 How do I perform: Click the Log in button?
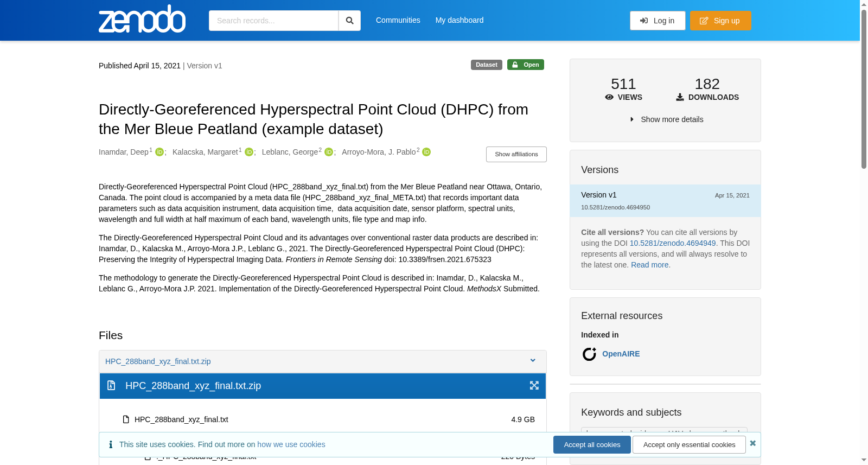(x=658, y=21)
